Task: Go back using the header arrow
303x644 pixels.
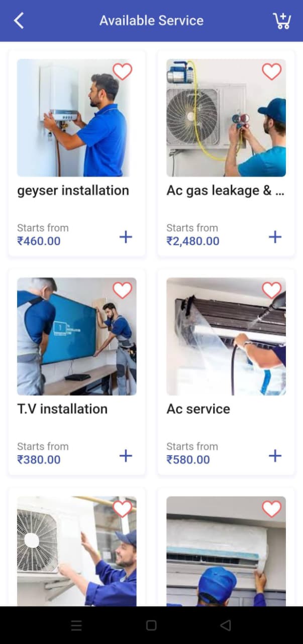Action: pos(19,21)
